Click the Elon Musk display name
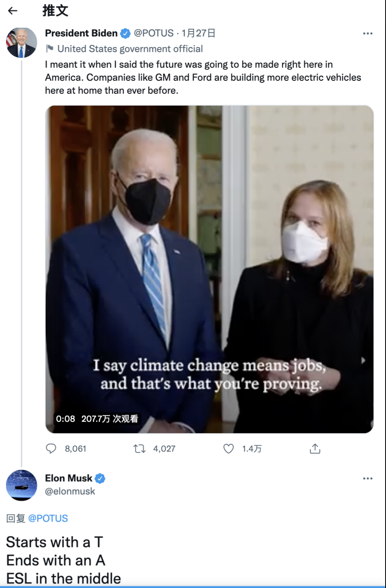The height and width of the screenshot is (588, 386). (x=69, y=478)
